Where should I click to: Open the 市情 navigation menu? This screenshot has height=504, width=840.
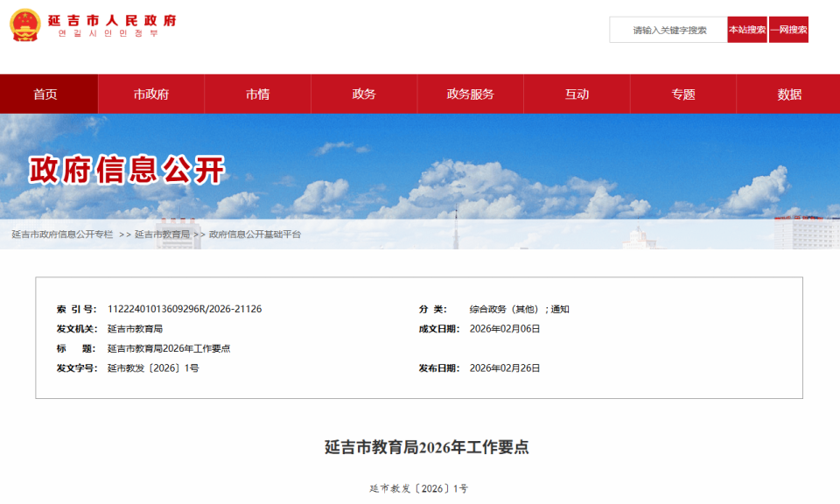[257, 94]
